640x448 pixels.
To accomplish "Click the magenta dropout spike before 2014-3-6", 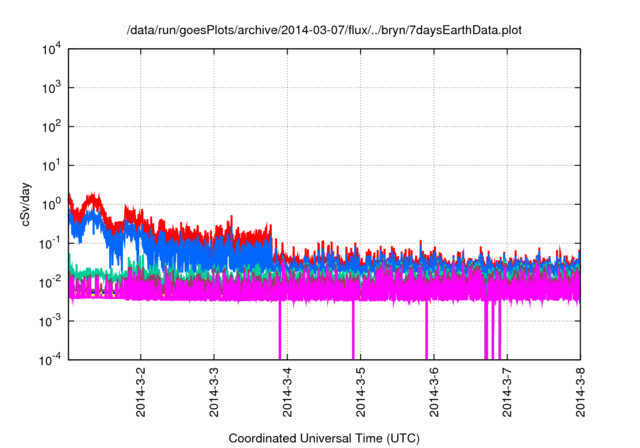I will click(426, 330).
